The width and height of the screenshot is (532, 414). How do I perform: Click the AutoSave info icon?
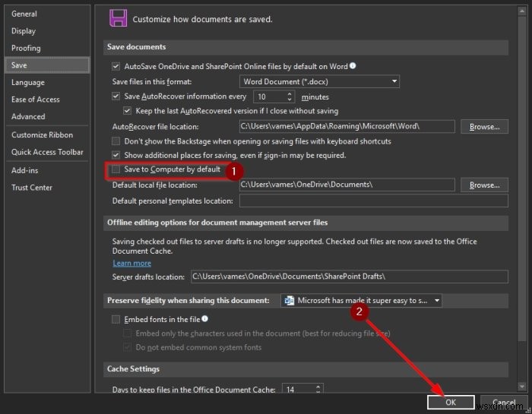[353, 66]
